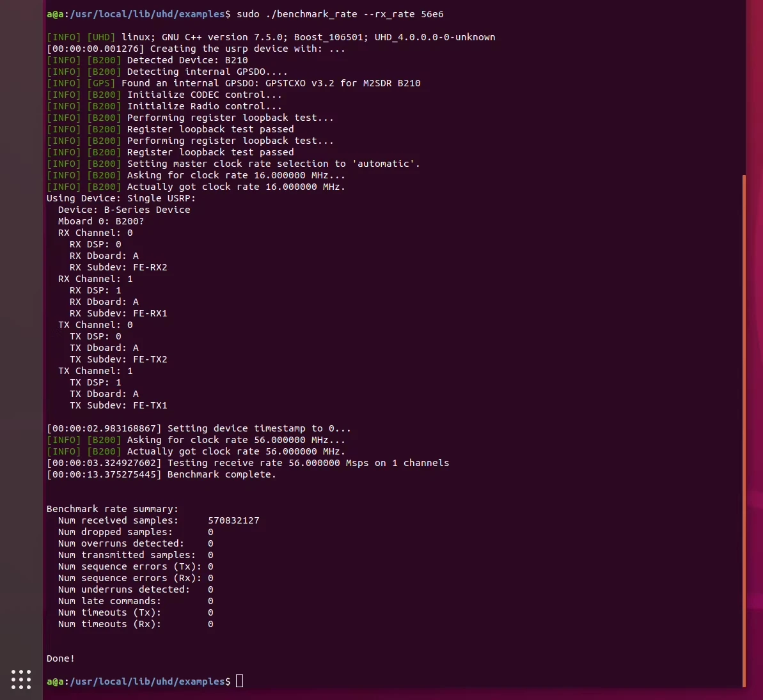Click the 'Detected Device: B210' line
The height and width of the screenshot is (700, 763).
click(147, 60)
